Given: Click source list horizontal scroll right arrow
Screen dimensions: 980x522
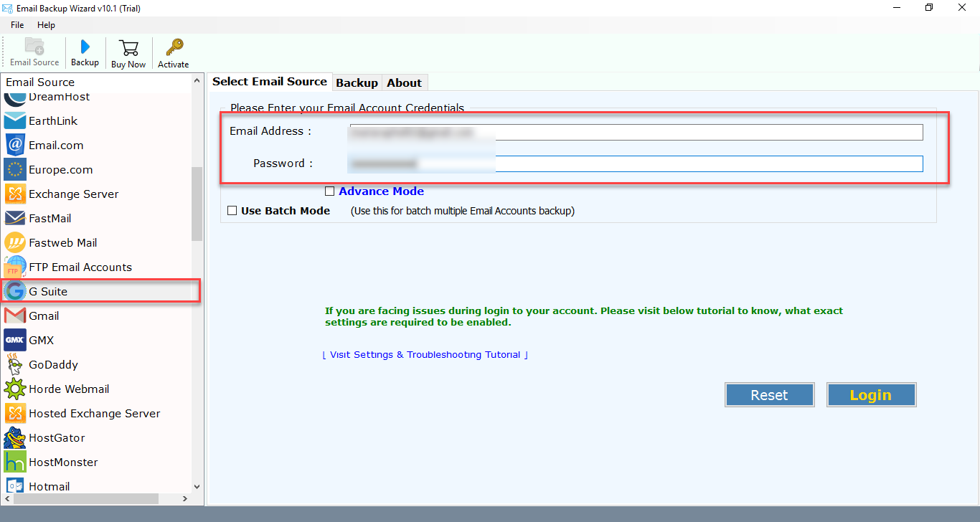Looking at the screenshot, I should coord(185,498).
